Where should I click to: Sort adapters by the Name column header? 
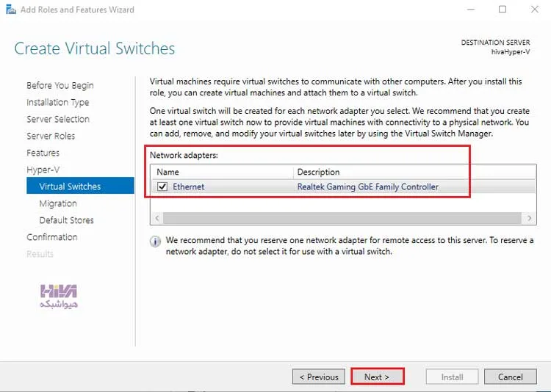(222, 172)
